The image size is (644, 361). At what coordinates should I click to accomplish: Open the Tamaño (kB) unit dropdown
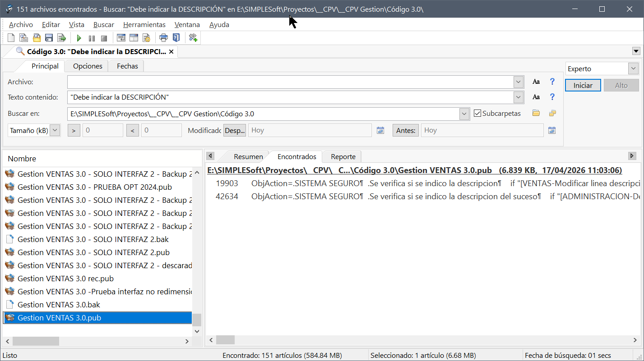coord(55,130)
